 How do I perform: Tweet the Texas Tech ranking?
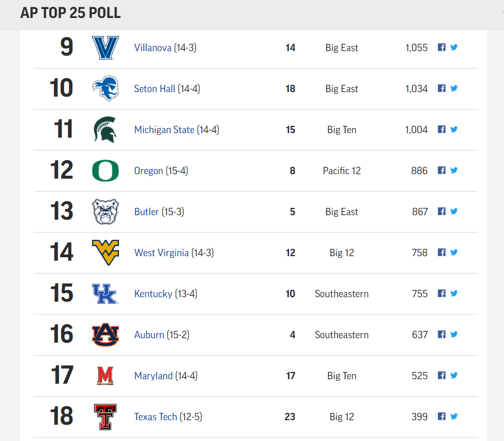click(x=454, y=416)
